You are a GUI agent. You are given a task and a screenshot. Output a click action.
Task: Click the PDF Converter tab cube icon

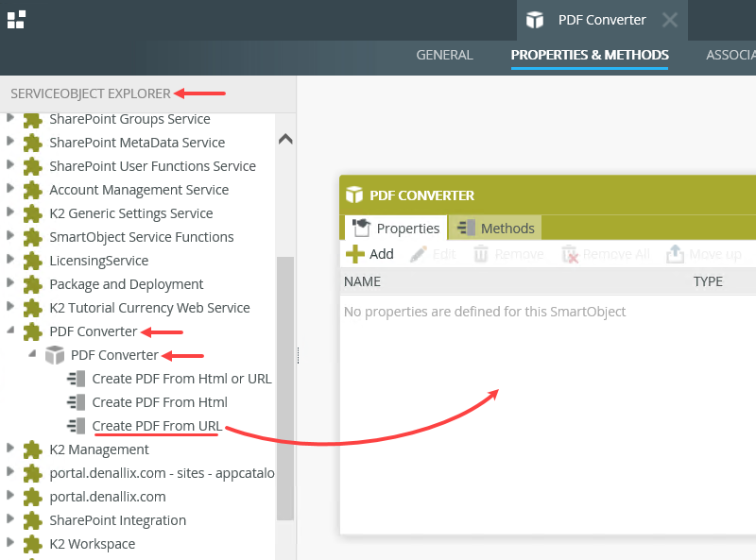pos(534,20)
